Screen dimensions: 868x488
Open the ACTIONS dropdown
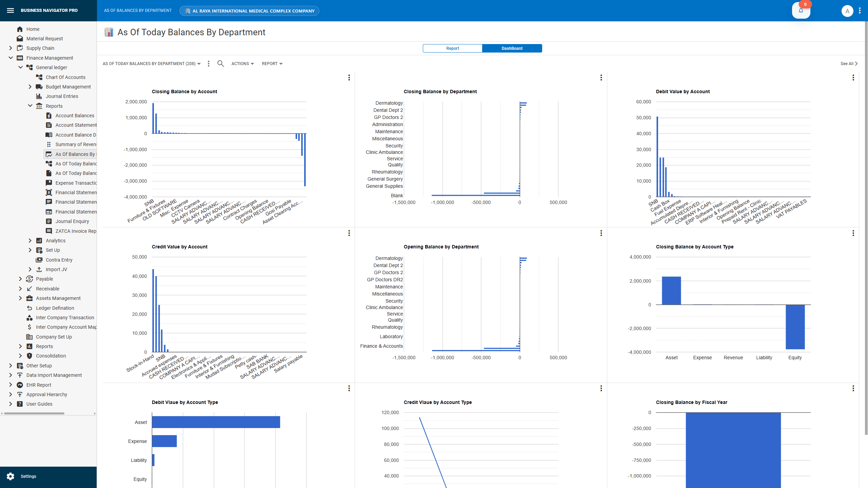(x=242, y=63)
